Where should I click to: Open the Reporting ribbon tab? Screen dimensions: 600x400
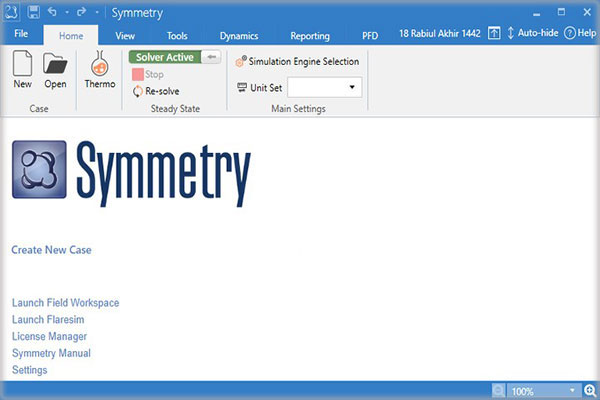coord(310,36)
